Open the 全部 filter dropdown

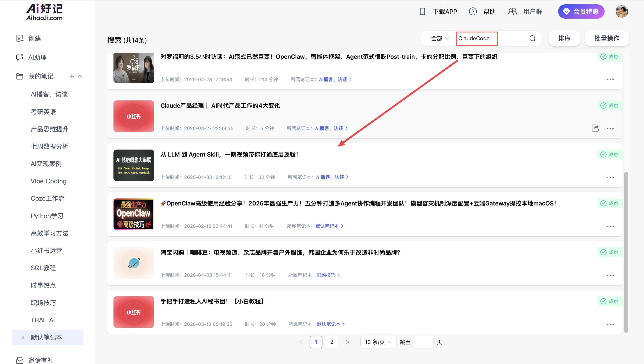pyautogui.click(x=440, y=39)
